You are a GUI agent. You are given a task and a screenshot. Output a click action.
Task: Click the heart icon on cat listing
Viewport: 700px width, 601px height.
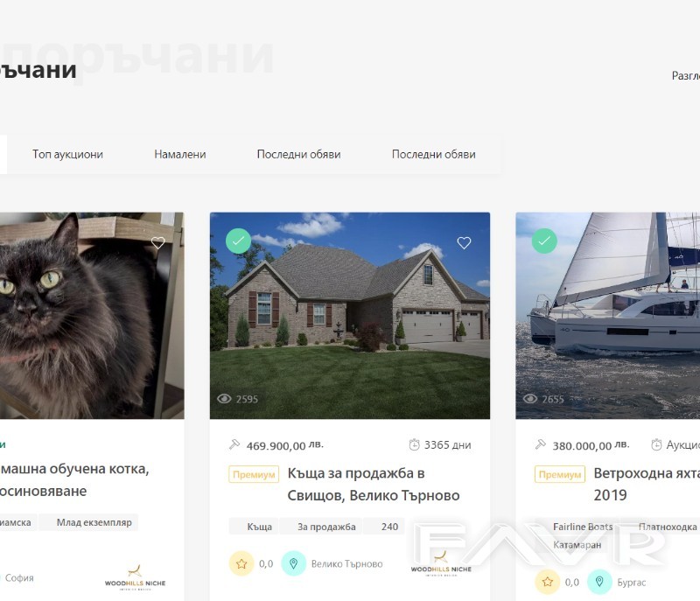[158, 242]
